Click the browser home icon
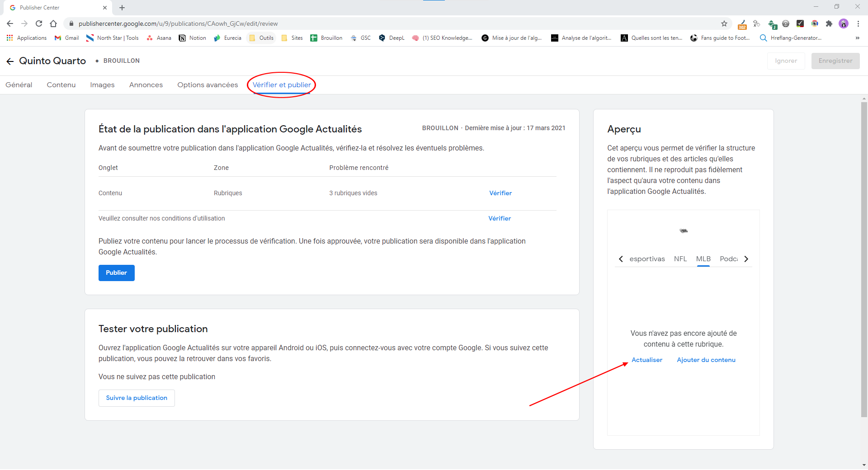This screenshot has height=470, width=868. tap(53, 23)
